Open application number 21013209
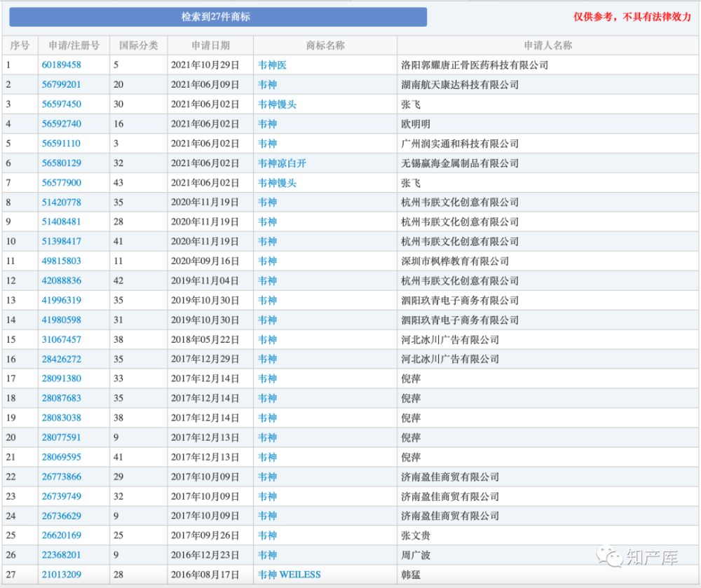This screenshot has height=588, width=701. [61, 575]
